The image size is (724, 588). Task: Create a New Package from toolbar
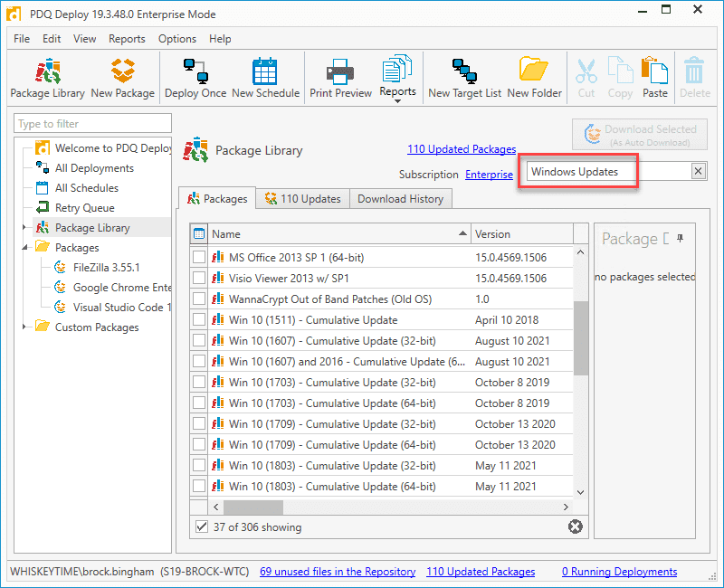(123, 78)
